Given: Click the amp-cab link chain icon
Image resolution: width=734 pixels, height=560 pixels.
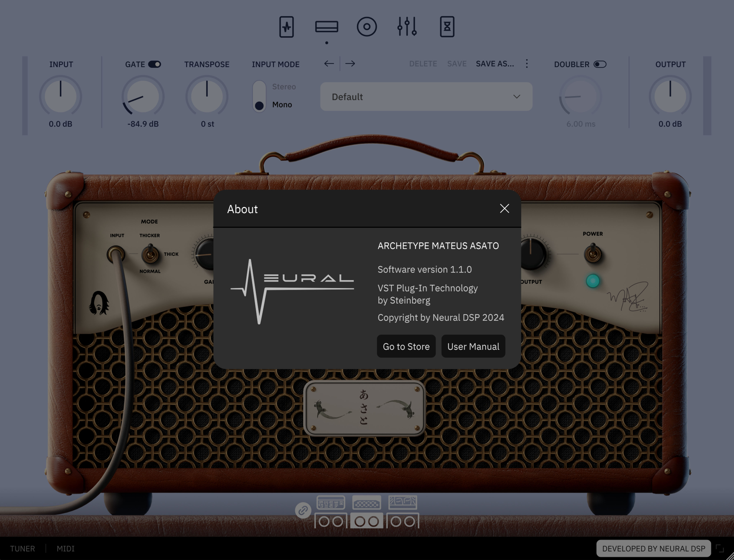Looking at the screenshot, I should coord(303,510).
